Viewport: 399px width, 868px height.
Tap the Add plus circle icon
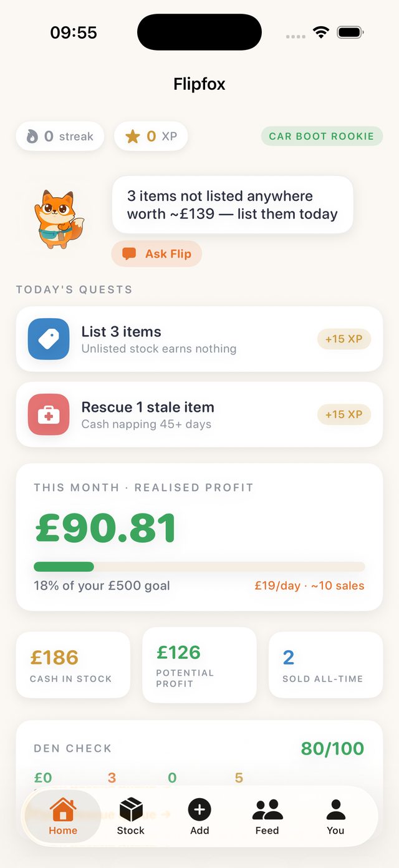(x=199, y=810)
